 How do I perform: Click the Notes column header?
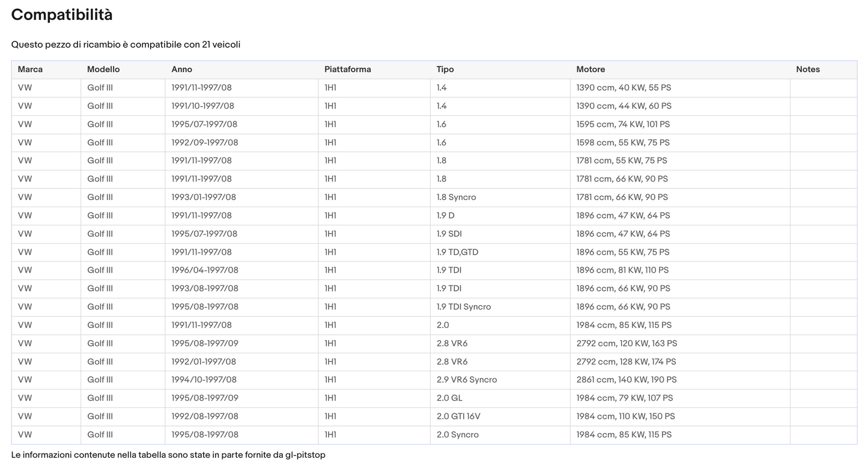coord(808,69)
